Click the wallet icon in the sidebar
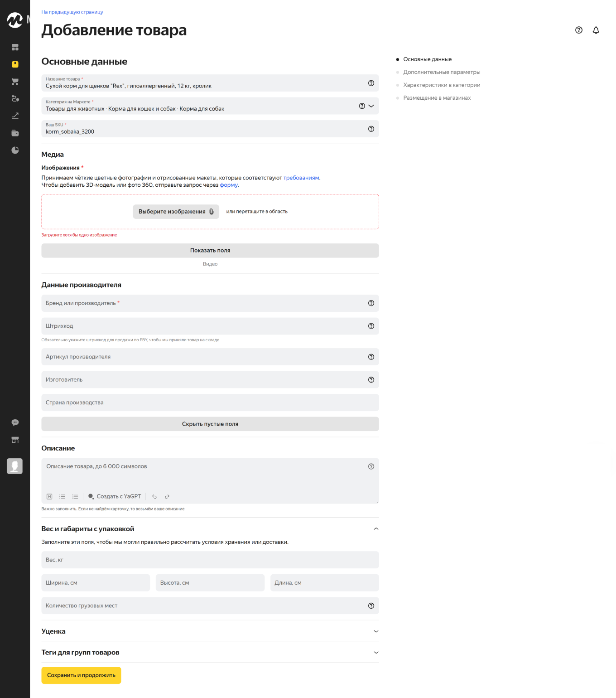Viewport: 616px width, 698px height. 15,133
